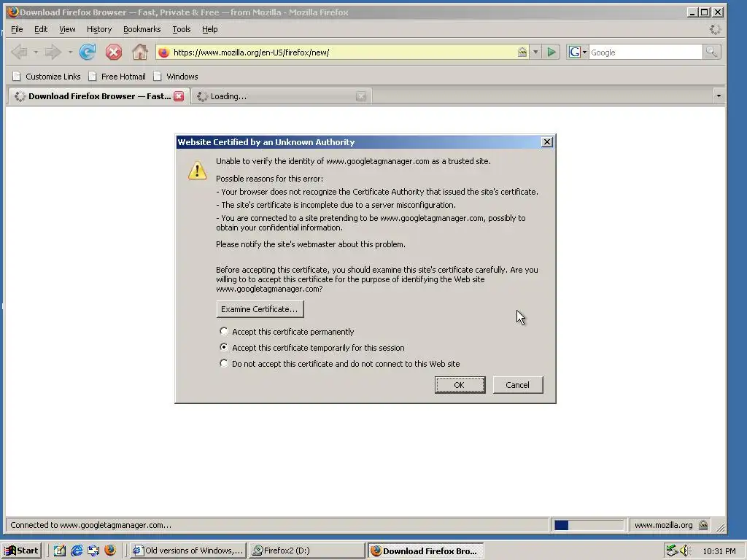Click the Windows bookmark
This screenshot has width=747, height=560.
pos(176,76)
